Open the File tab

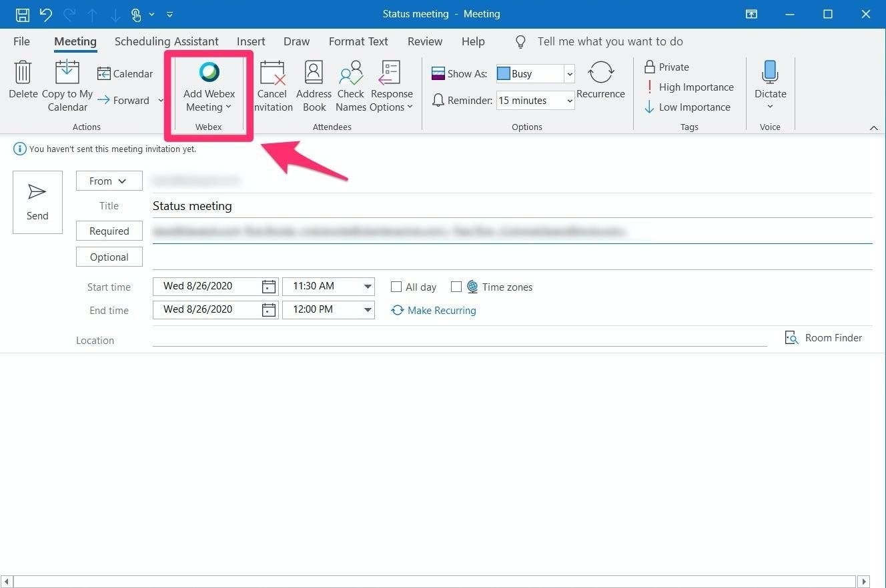(21, 41)
